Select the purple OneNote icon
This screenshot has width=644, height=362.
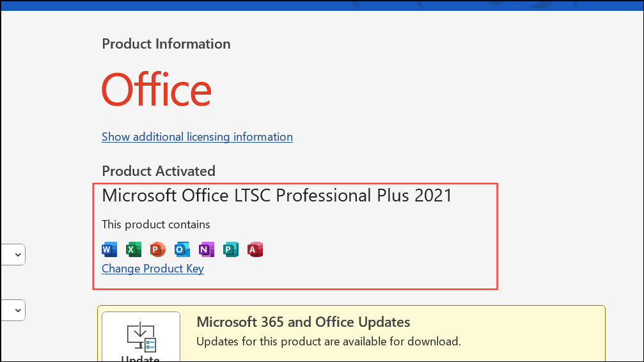pyautogui.click(x=207, y=249)
